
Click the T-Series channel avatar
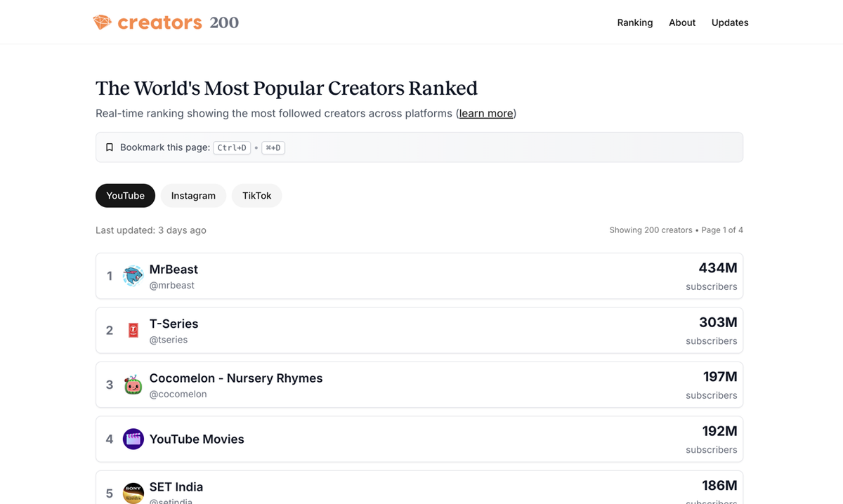[133, 330]
